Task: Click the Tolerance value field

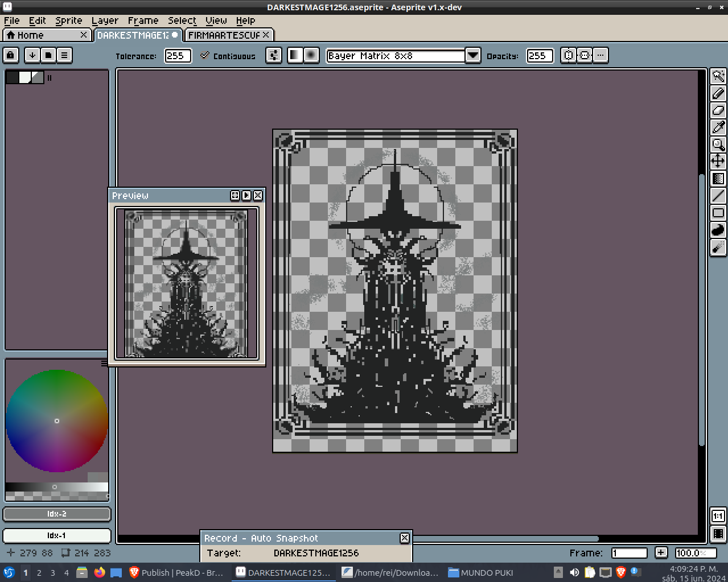Action: coord(178,56)
